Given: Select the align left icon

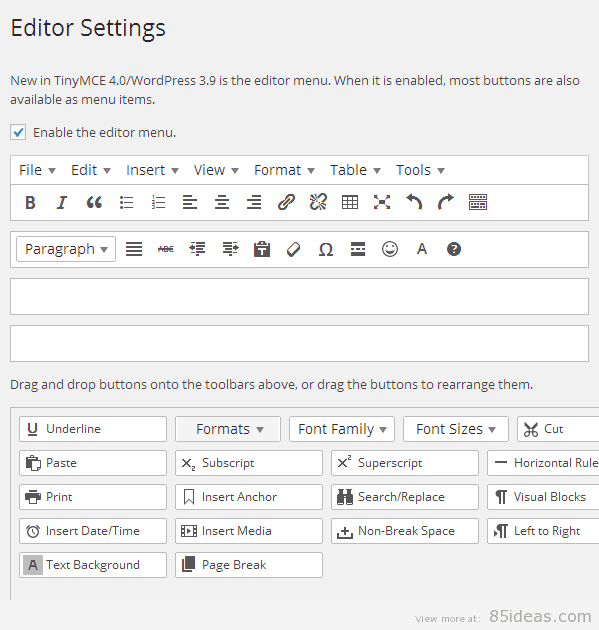Looking at the screenshot, I should pos(190,202).
